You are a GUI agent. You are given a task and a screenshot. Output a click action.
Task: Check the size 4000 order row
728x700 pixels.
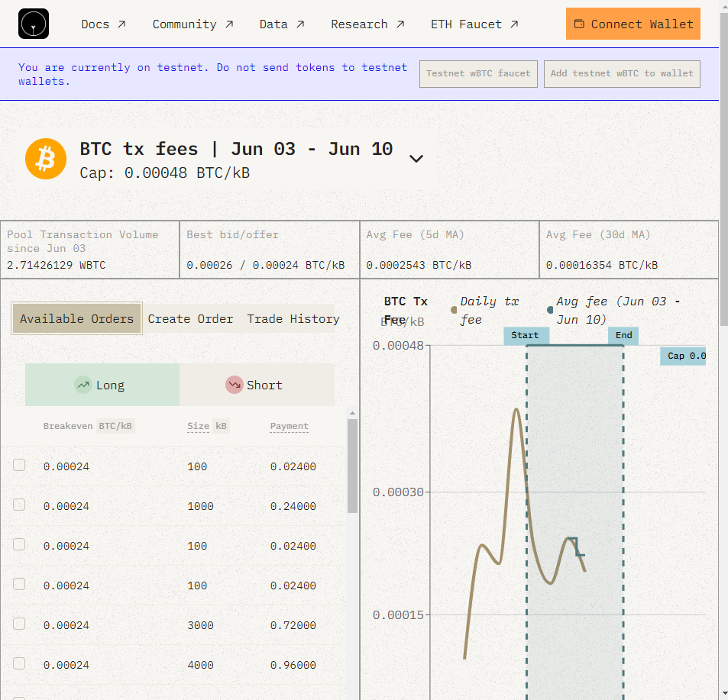[x=19, y=663]
